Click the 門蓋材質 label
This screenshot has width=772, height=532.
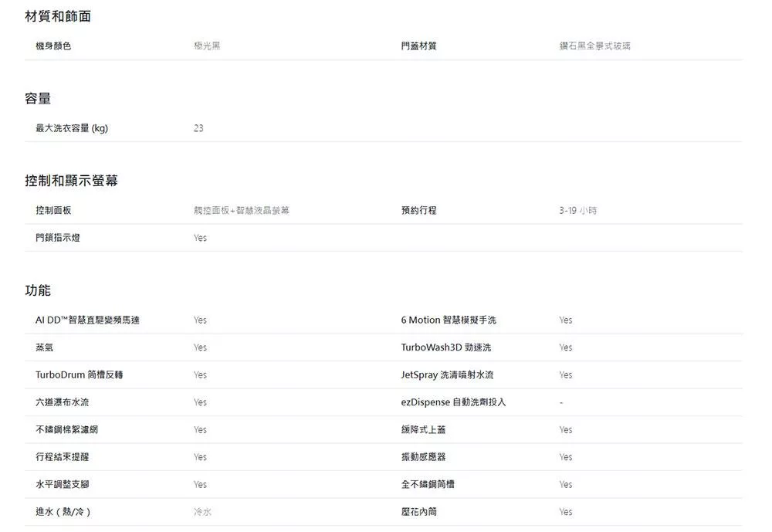(418, 46)
